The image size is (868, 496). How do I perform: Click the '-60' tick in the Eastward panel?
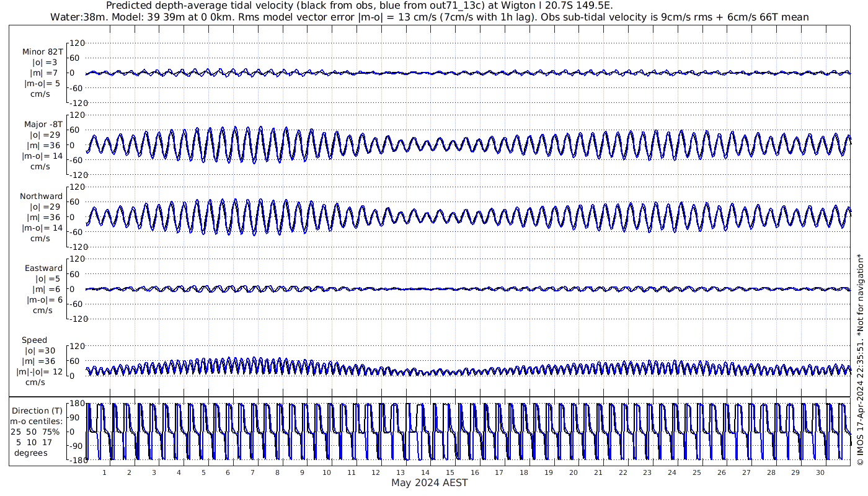[77, 304]
